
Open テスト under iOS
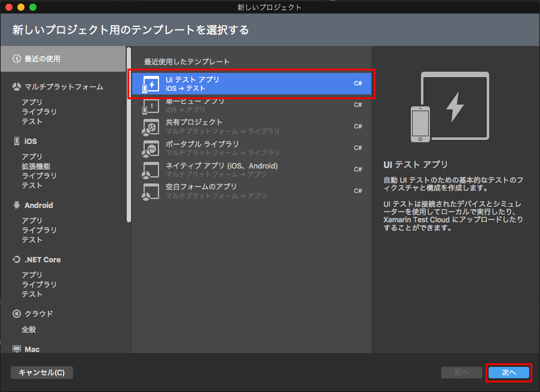[32, 185]
